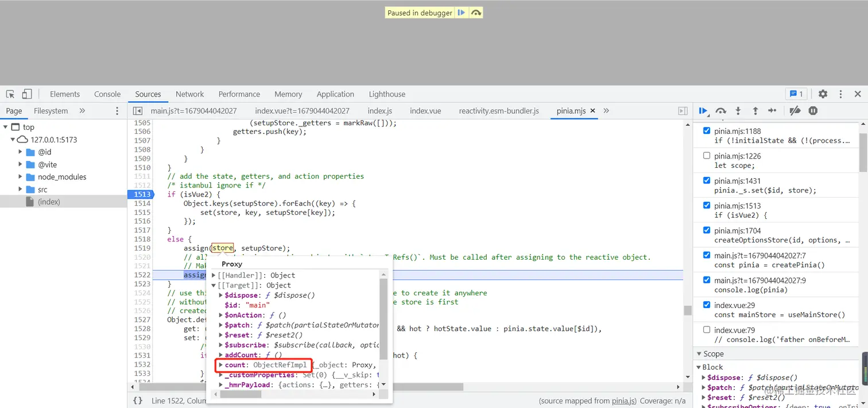Click the Step icon in debugger toolbar
This screenshot has height=408, width=868.
click(772, 111)
